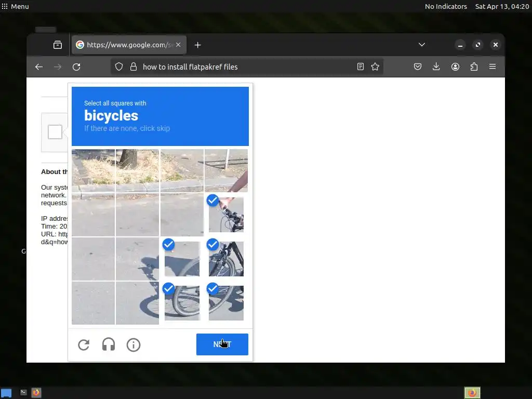Open the clock showing Sat Apr 13, 04:20
The height and width of the screenshot is (399, 532).
[502, 6]
